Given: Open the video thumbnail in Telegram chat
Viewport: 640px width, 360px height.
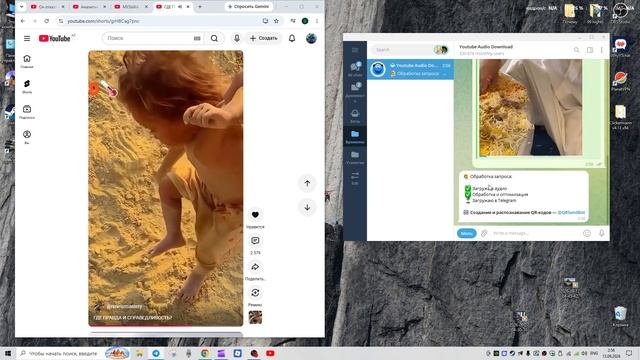Looking at the screenshot, I should (x=531, y=107).
